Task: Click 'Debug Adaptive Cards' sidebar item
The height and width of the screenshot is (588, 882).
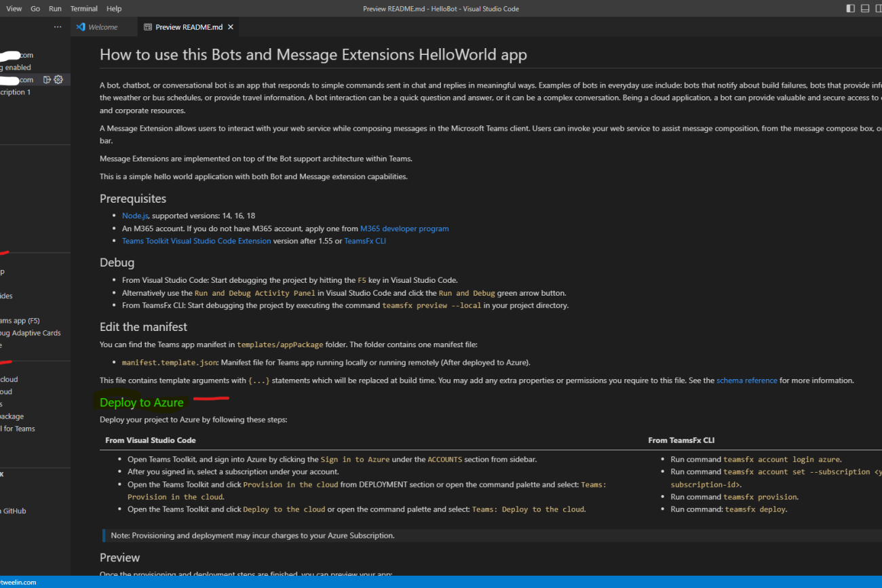Action: click(31, 333)
